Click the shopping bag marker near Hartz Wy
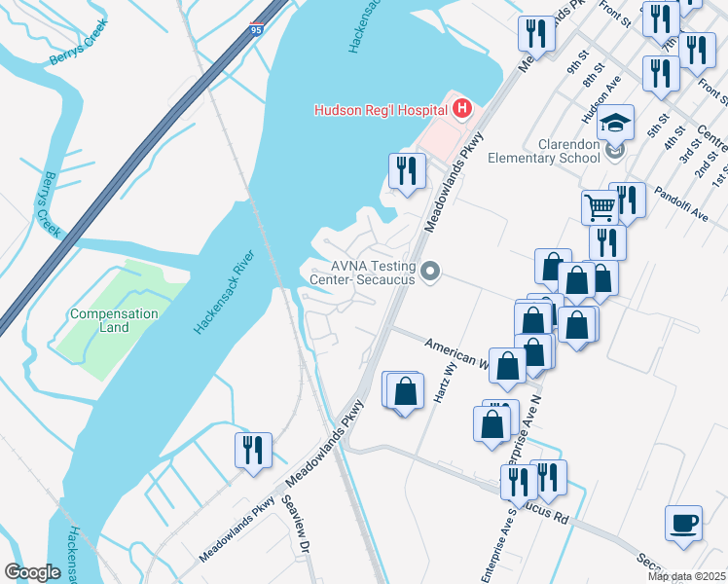This screenshot has height=584, width=728. tap(405, 392)
